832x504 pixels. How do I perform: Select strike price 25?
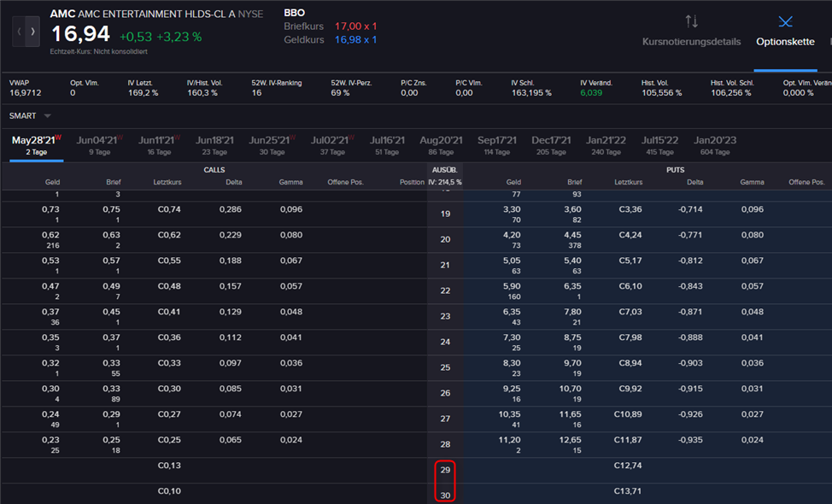tap(445, 367)
